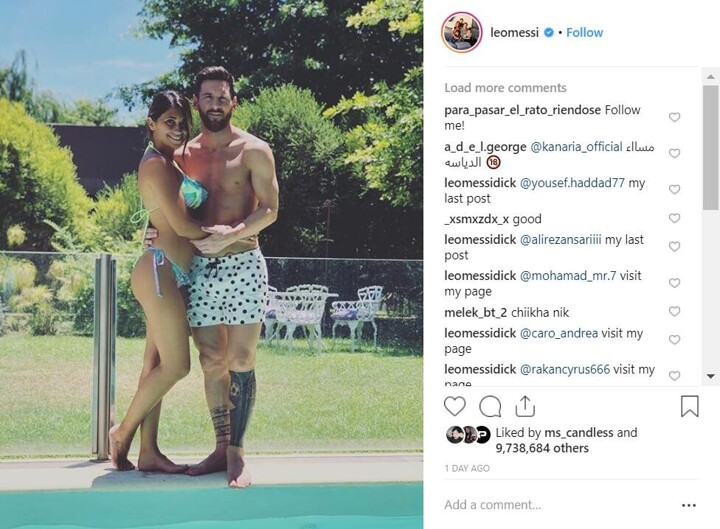Viewport: 720px width, 529px height.
Task: Like the para_pasar_el_rato_riendose comment
Action: (x=674, y=117)
